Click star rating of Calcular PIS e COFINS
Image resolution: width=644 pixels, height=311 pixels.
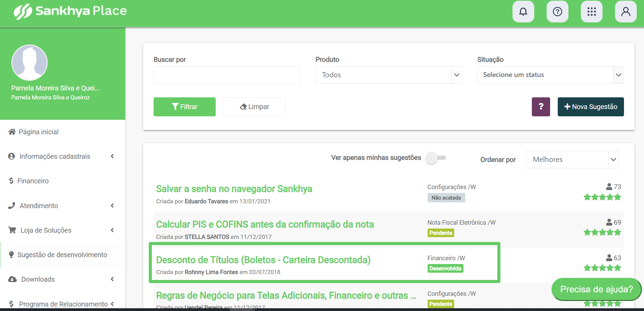click(602, 232)
